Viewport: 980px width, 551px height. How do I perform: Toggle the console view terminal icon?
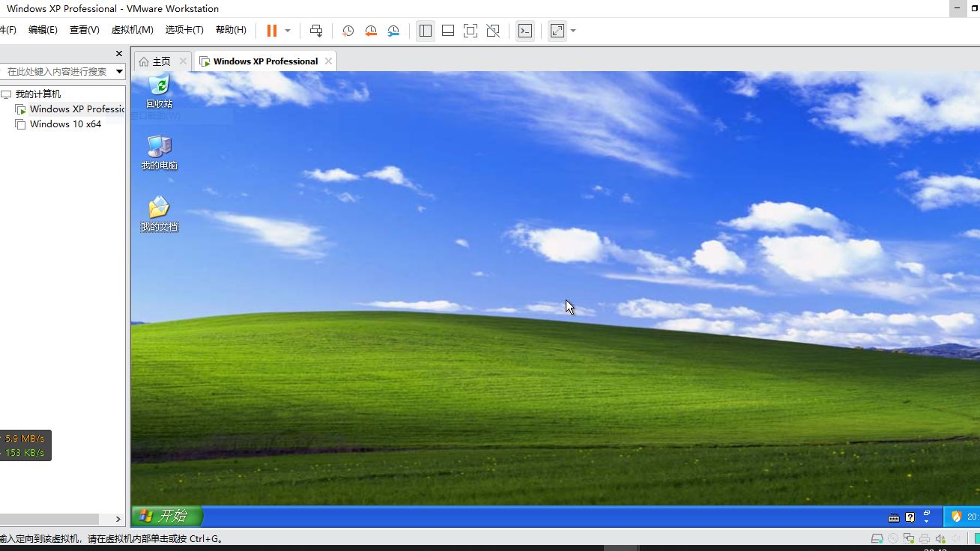click(x=526, y=31)
